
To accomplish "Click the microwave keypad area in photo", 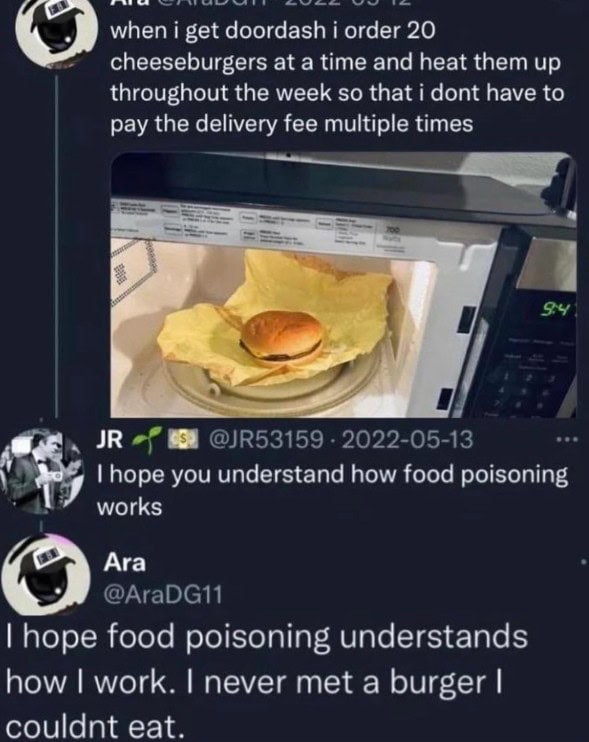I will tap(534, 379).
